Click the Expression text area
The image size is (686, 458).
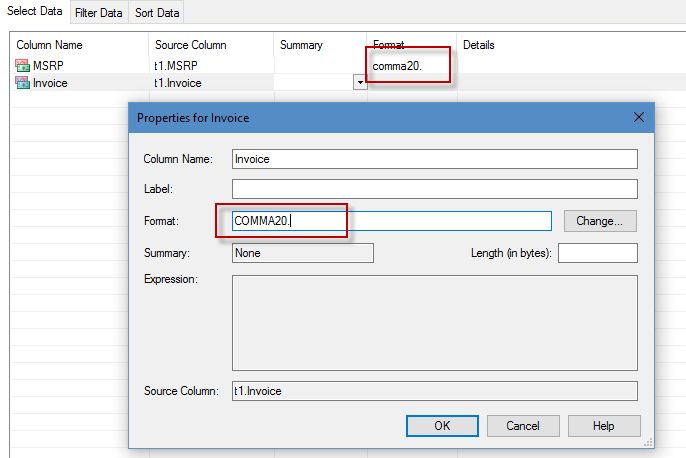pyautogui.click(x=434, y=323)
